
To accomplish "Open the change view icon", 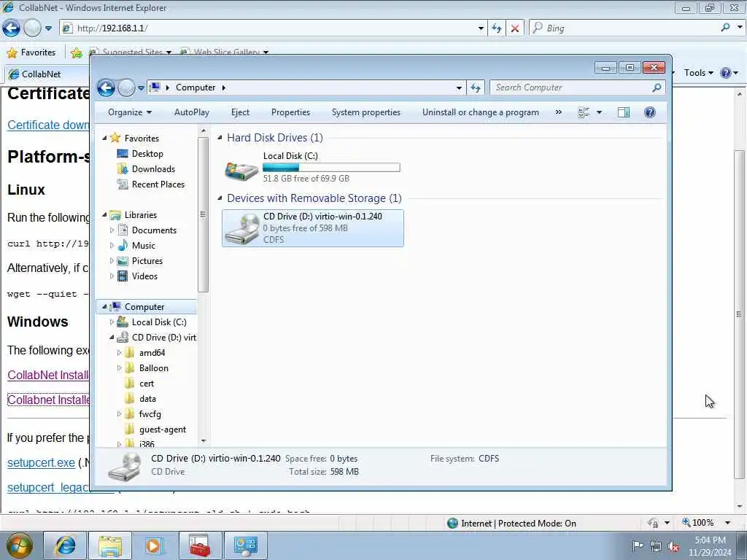I will pos(584,112).
